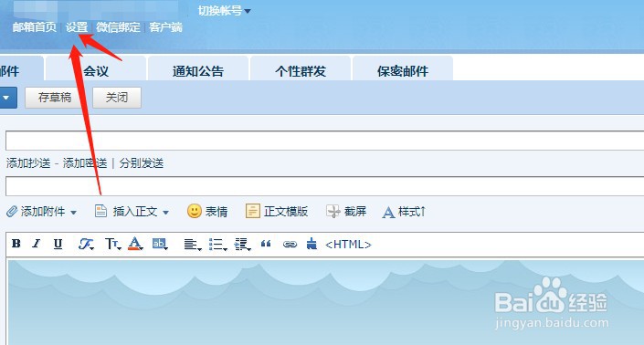Start a 截屏 screen capture
Image resolution: width=644 pixels, height=345 pixels.
(x=346, y=211)
